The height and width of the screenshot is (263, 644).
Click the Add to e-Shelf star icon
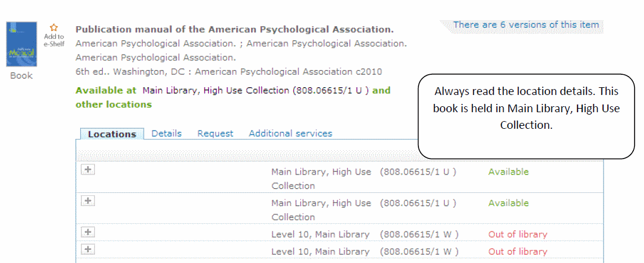coord(54,27)
